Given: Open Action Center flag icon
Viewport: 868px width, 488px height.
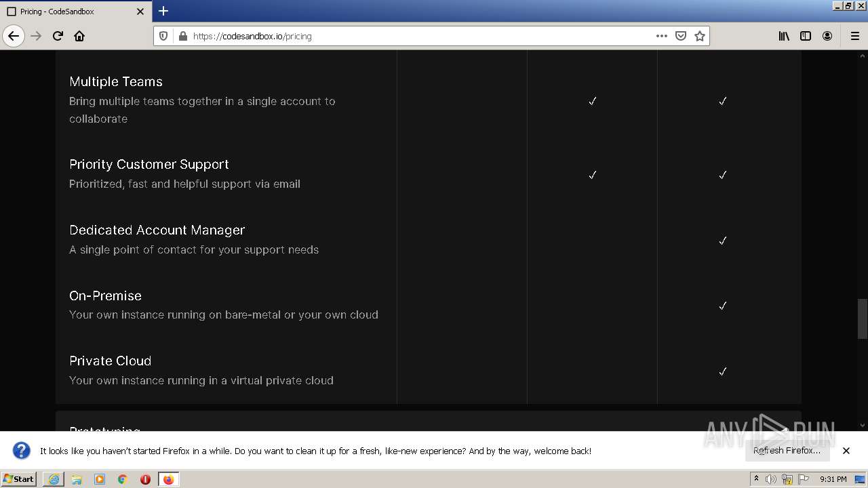Looking at the screenshot, I should (x=804, y=479).
